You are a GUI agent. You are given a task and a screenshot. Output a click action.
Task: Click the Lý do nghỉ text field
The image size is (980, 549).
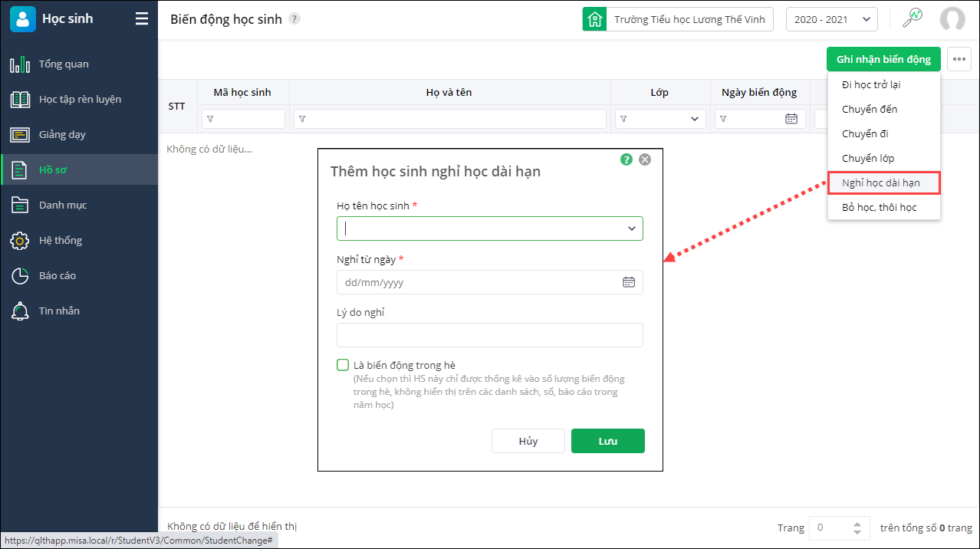489,335
